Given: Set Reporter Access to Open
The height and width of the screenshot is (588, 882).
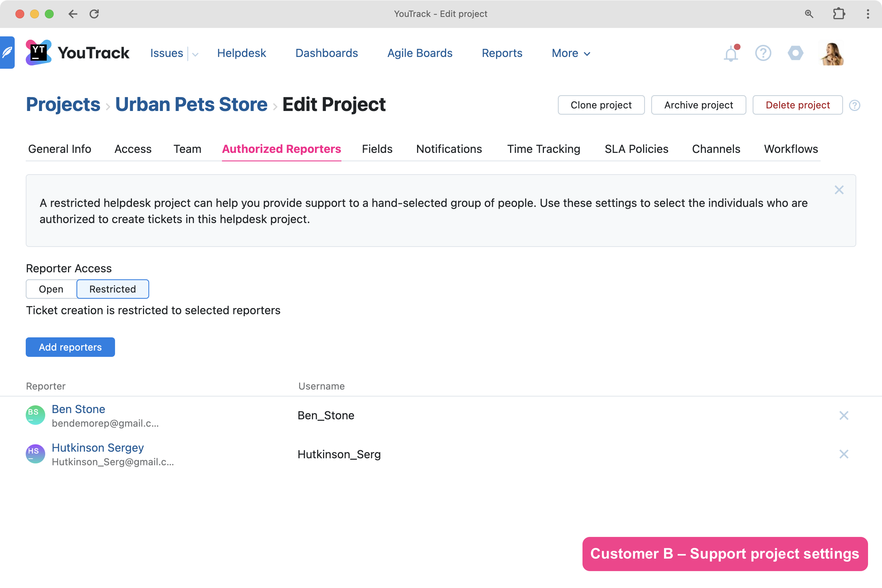Looking at the screenshot, I should [51, 289].
